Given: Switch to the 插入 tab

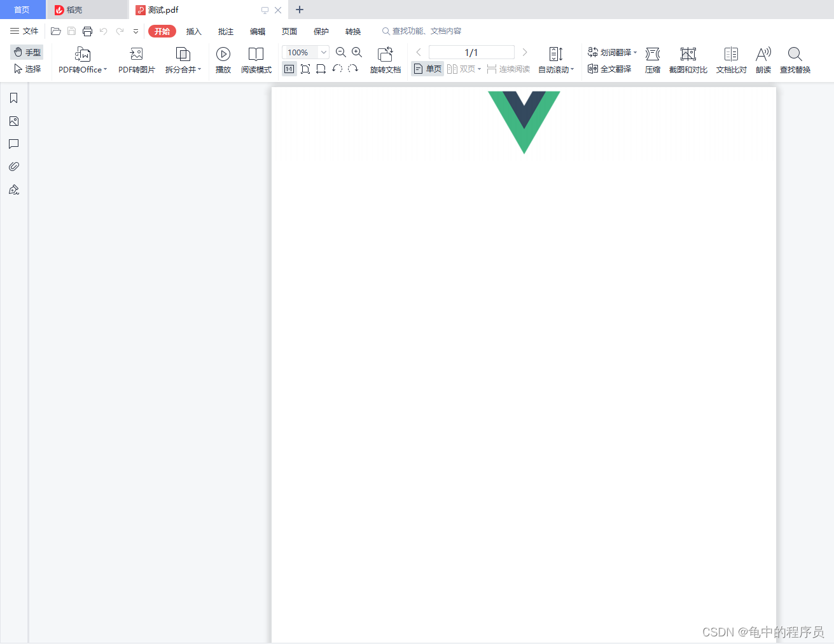Looking at the screenshot, I should click(x=194, y=31).
